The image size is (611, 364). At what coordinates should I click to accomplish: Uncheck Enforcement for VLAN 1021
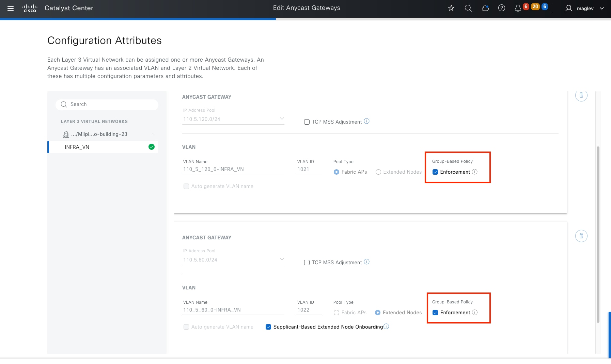pos(435,172)
